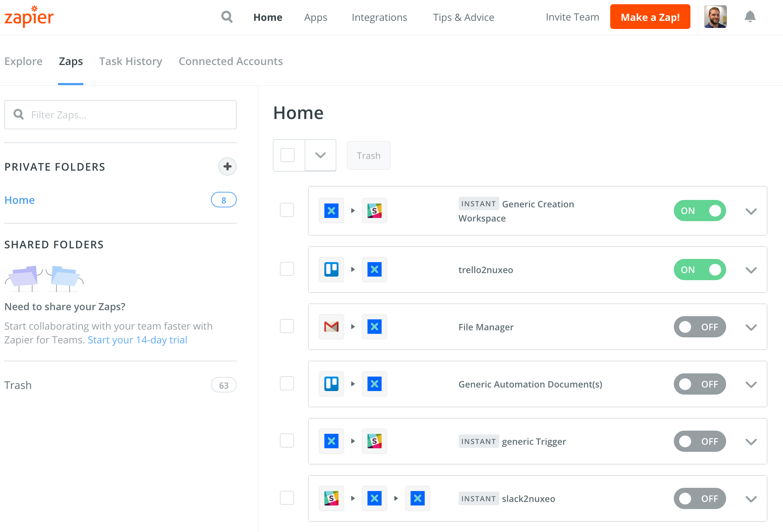
Task: Click the Nuxeo icon in trello2nuxeo zap
Action: pyautogui.click(x=374, y=270)
